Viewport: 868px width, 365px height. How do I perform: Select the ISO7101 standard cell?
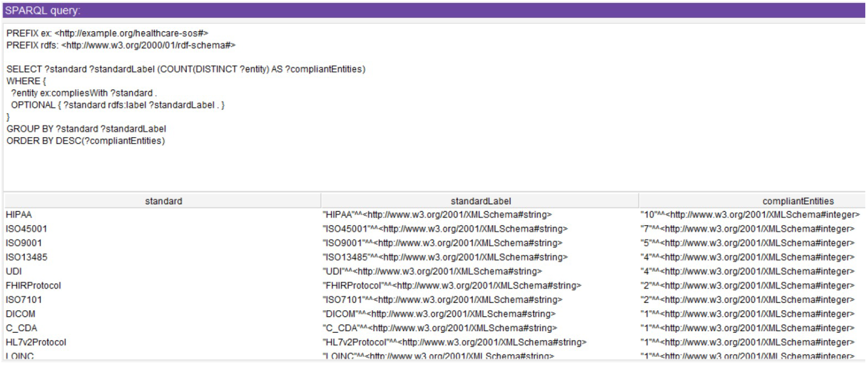pyautogui.click(x=24, y=300)
